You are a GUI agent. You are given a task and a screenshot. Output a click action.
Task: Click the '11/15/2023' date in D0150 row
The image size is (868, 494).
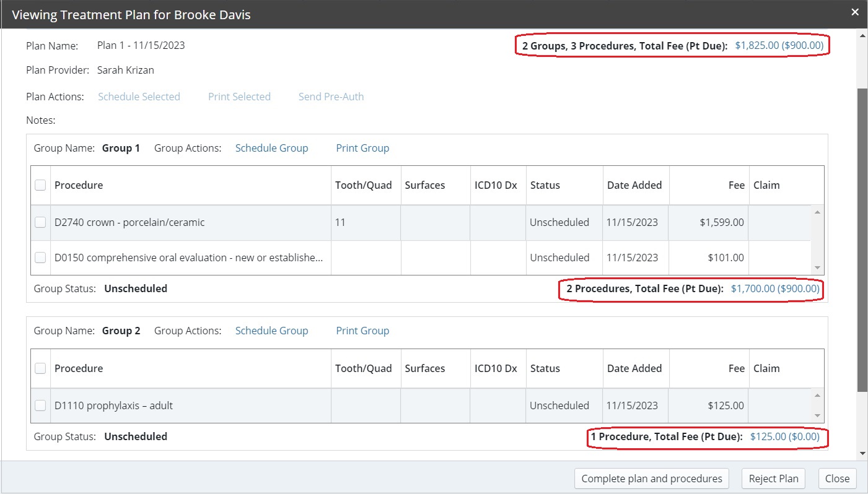pos(633,258)
